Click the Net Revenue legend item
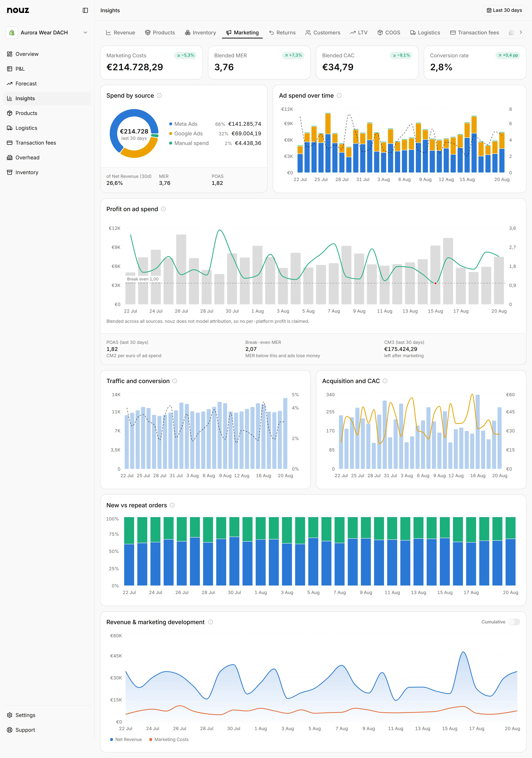This screenshot has width=532, height=758. (126, 740)
